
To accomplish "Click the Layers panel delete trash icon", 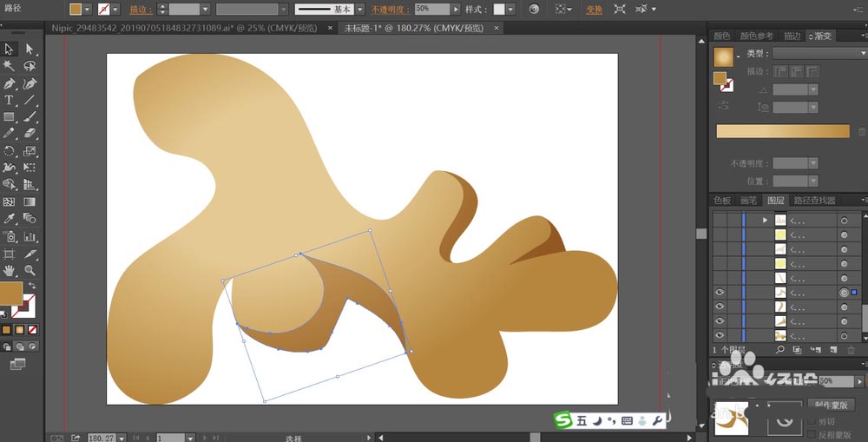I will click(851, 350).
